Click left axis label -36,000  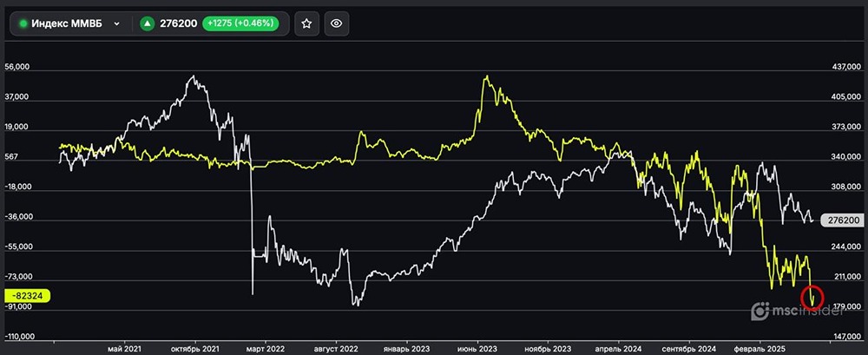(17, 217)
